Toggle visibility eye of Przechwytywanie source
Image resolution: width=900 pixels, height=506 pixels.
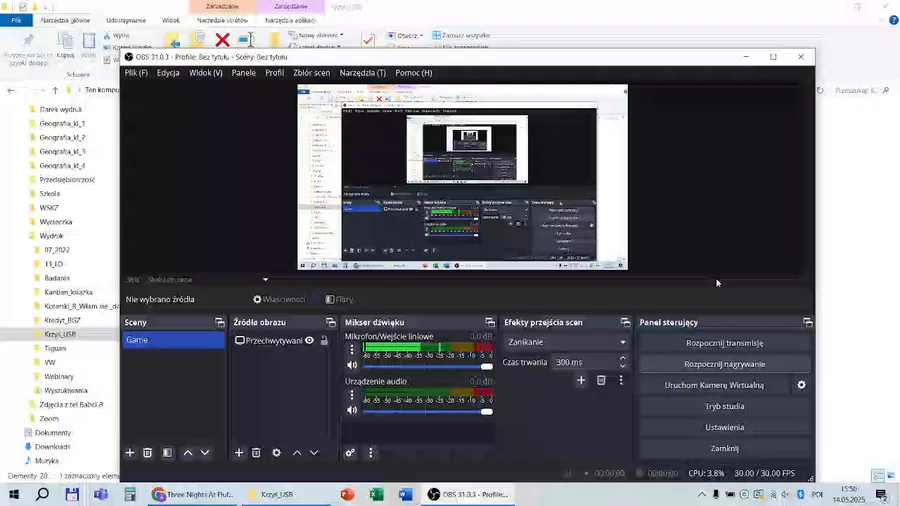click(309, 340)
